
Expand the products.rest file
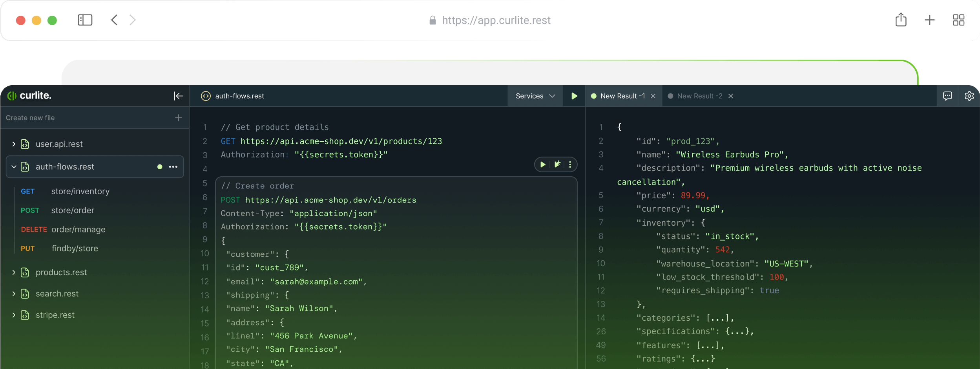click(x=13, y=272)
